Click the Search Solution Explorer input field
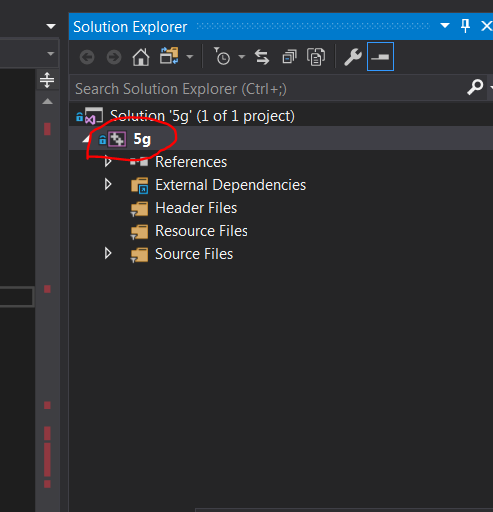The image size is (493, 512). coord(267,88)
